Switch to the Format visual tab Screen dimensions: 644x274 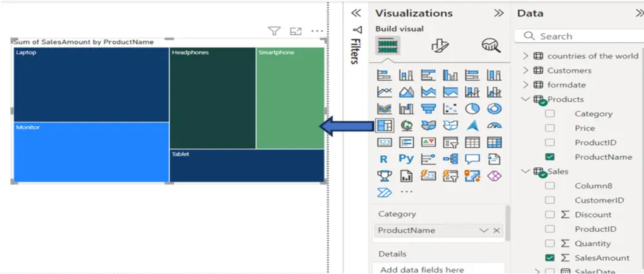point(440,45)
